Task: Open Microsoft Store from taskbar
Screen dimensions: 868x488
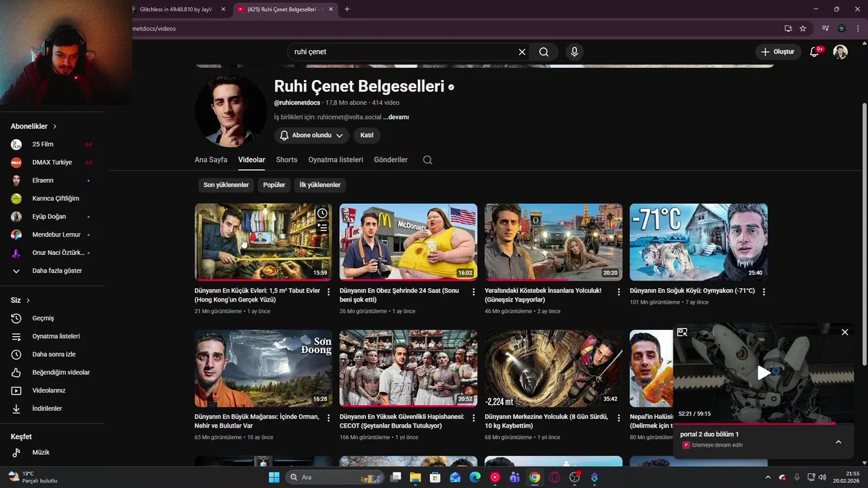Action: (x=435, y=477)
